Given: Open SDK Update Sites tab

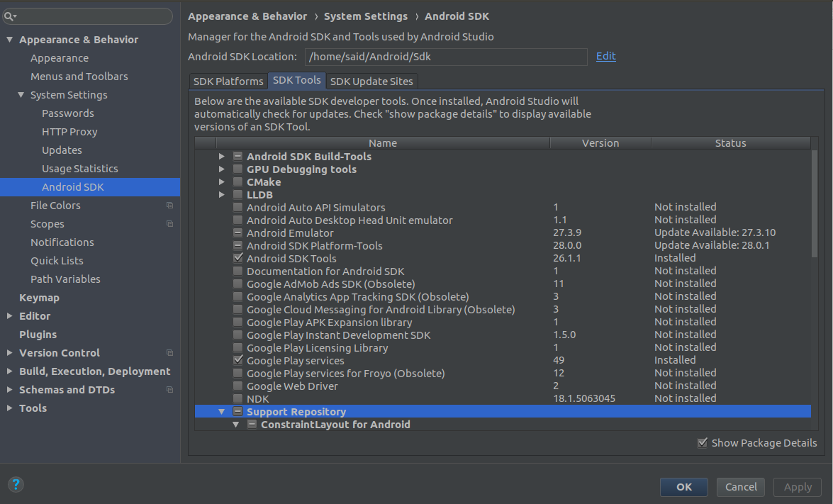Looking at the screenshot, I should point(371,82).
